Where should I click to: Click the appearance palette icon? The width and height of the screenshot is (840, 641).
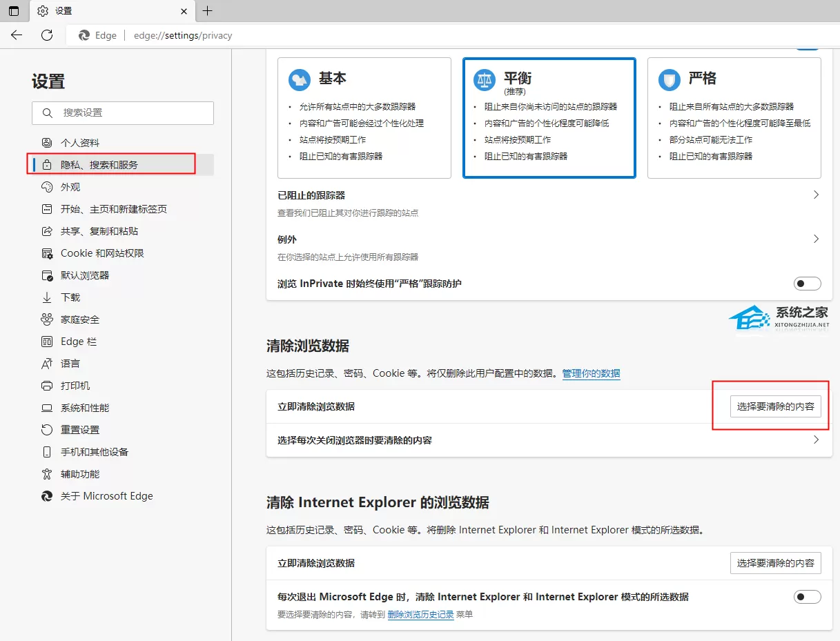(x=47, y=187)
